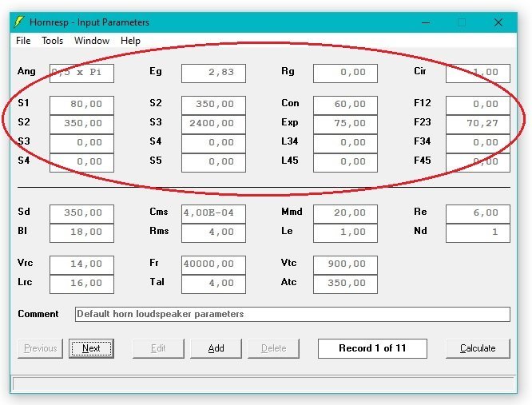Click the Comment text field
The width and height of the screenshot is (532, 405).
(292, 314)
